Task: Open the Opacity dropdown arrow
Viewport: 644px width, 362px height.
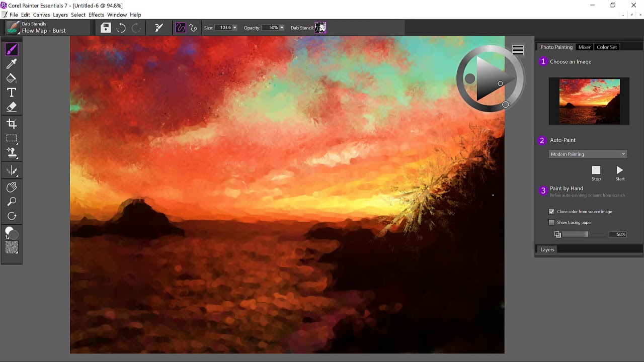Action: tap(281, 28)
